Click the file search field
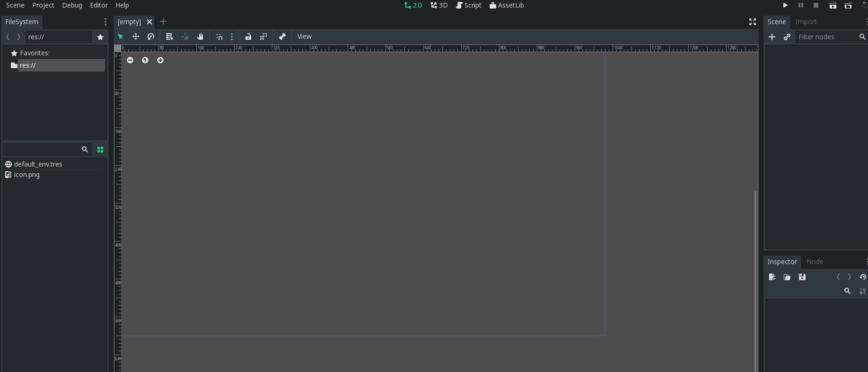Image resolution: width=868 pixels, height=372 pixels. [x=47, y=149]
